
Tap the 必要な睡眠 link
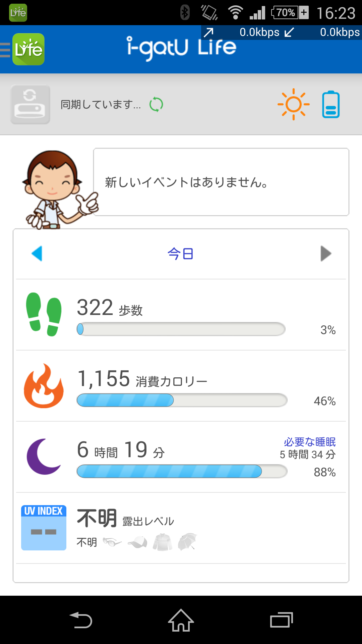pos(310,442)
